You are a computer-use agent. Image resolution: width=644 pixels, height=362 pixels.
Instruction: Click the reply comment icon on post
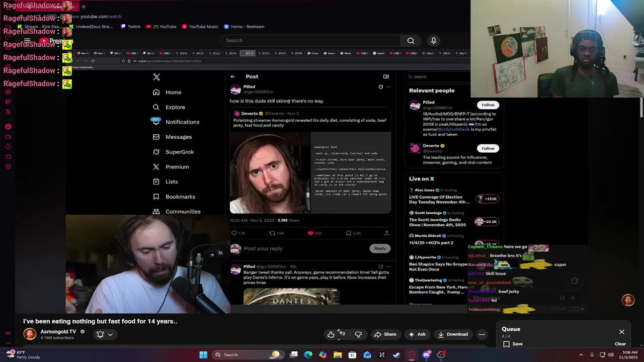pyautogui.click(x=234, y=233)
